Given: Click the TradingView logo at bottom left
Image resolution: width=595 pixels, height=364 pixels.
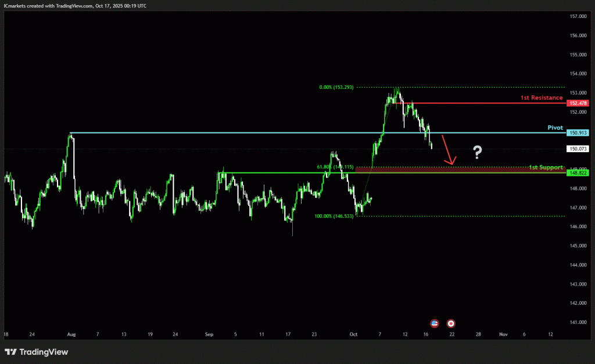Looking at the screenshot, I should pyautogui.click(x=37, y=352).
